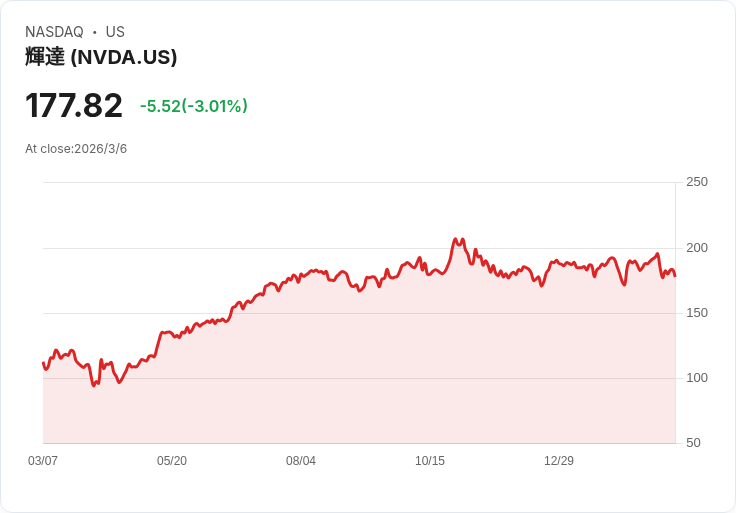736x513 pixels.
Task: Click the 200 price axis label
Action: click(x=697, y=248)
